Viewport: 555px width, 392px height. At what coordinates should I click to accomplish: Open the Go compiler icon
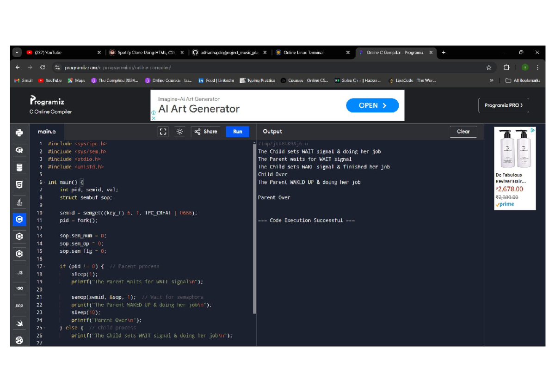(19, 288)
